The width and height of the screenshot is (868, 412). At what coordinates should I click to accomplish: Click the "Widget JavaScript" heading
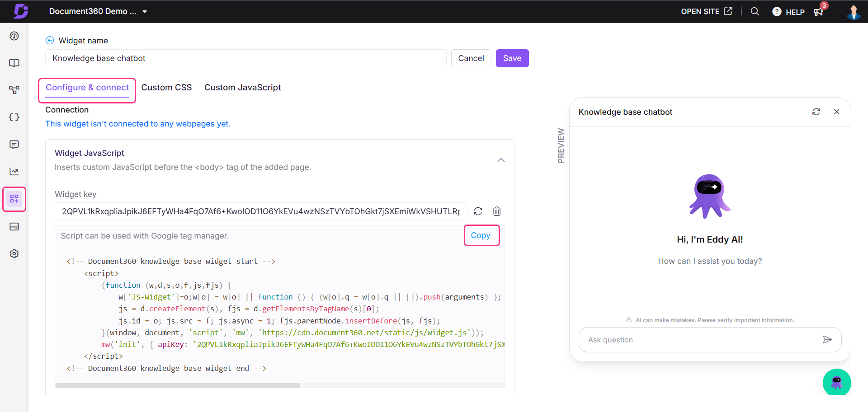(90, 153)
